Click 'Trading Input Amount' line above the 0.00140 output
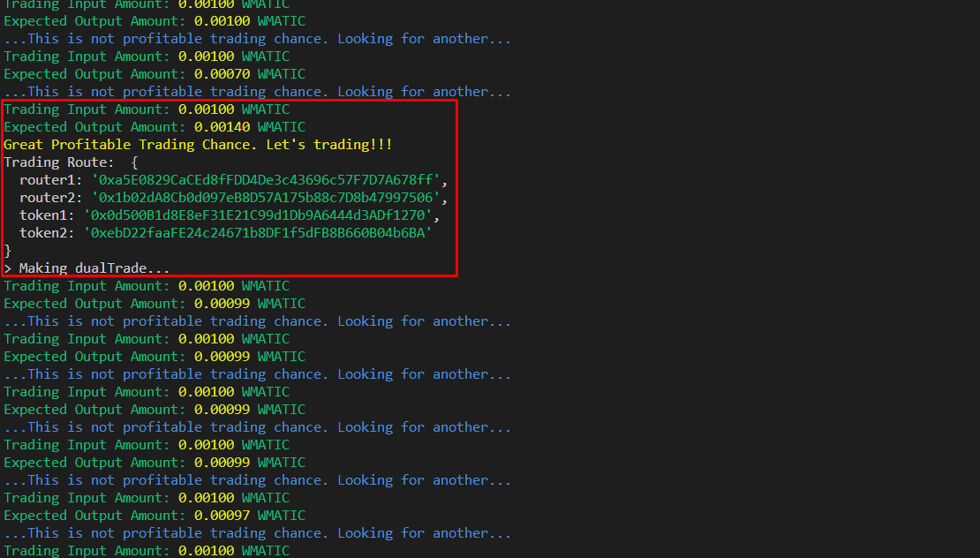This screenshot has height=558, width=980. pos(147,109)
